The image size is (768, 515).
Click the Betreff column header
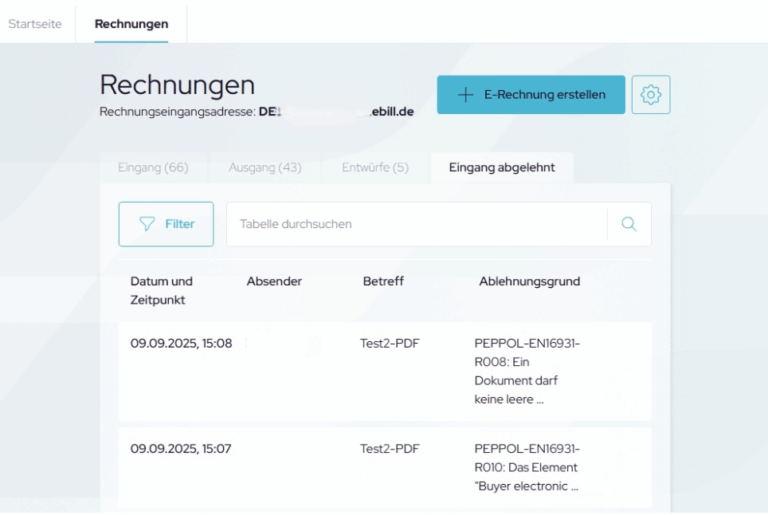(383, 281)
